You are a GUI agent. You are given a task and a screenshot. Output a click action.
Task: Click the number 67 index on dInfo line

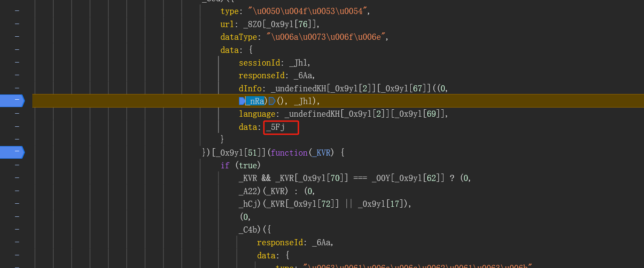(x=418, y=89)
